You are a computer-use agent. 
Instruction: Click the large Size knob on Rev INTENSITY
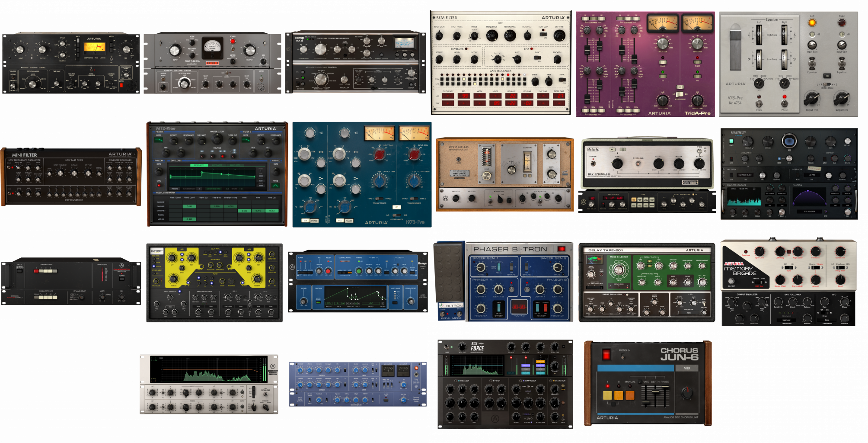coord(789,141)
